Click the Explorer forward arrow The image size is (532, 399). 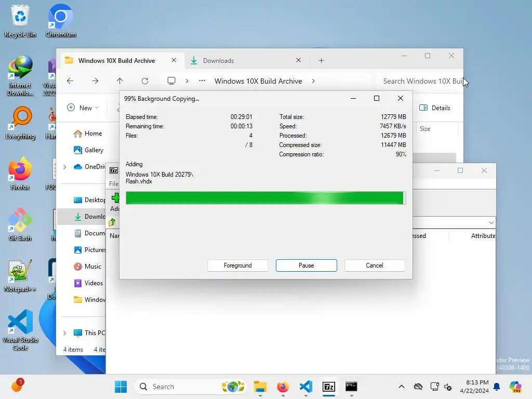point(95,81)
